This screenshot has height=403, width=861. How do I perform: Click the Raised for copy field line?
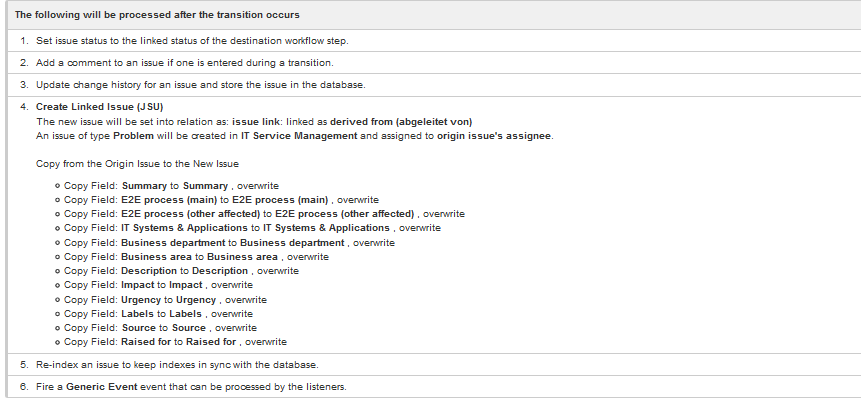(x=175, y=342)
